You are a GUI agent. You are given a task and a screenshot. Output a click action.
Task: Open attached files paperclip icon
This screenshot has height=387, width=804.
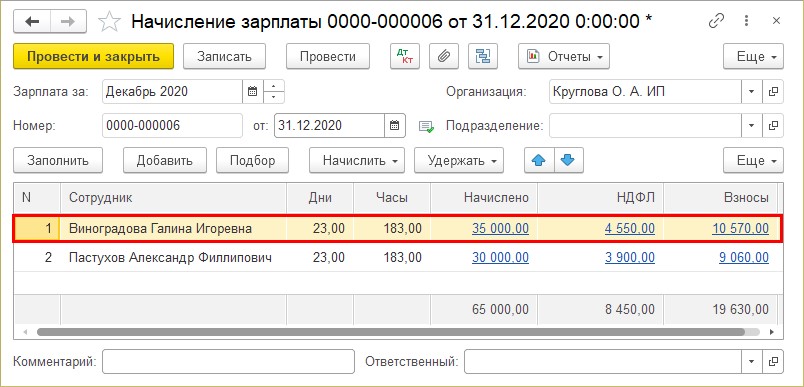[444, 56]
